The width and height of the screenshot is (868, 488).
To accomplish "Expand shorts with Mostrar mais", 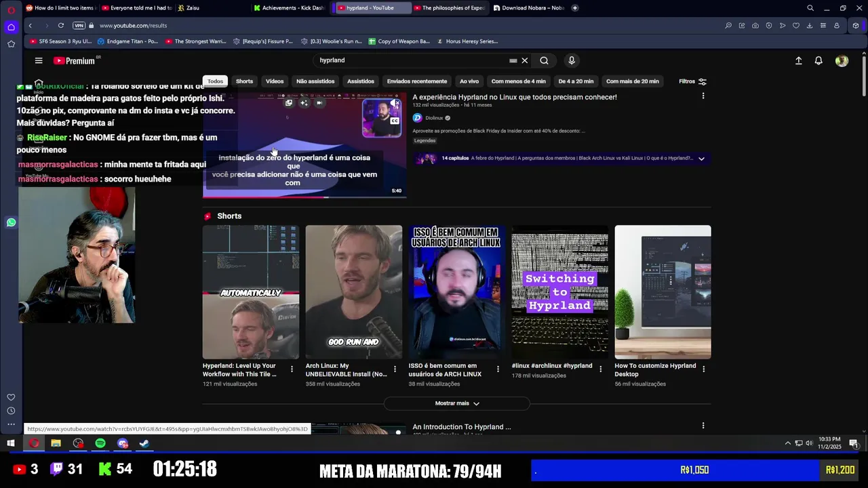I will click(x=456, y=403).
